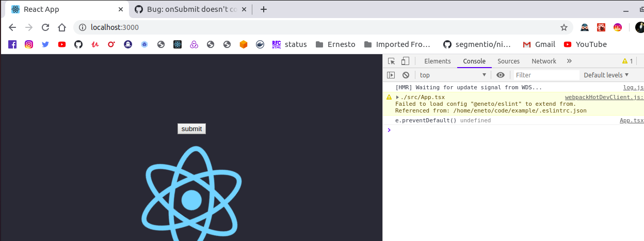This screenshot has width=644, height=241.
Task: Clear the console with the ban icon
Action: 406,75
